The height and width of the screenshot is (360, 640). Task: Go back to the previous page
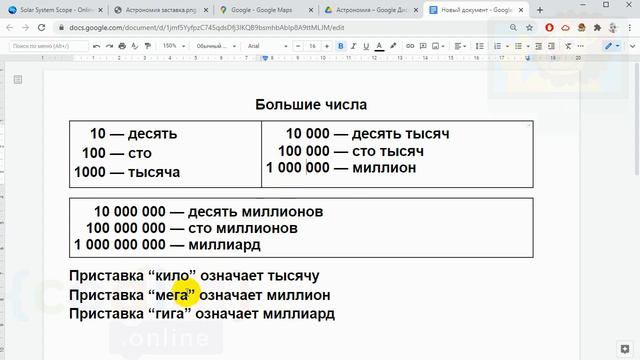click(9, 28)
